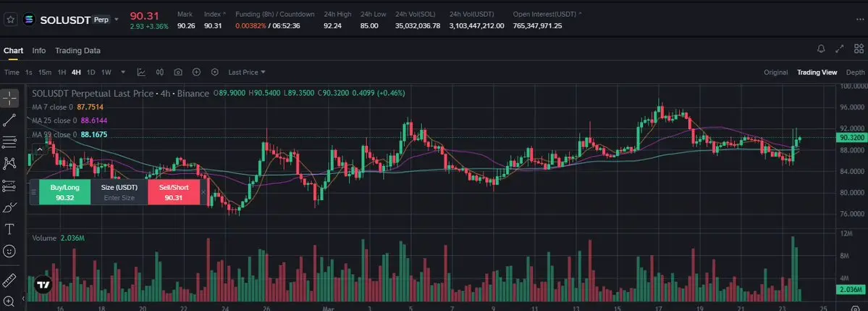Select the 1H interval
Screen dimensions: 868x311
tap(62, 72)
